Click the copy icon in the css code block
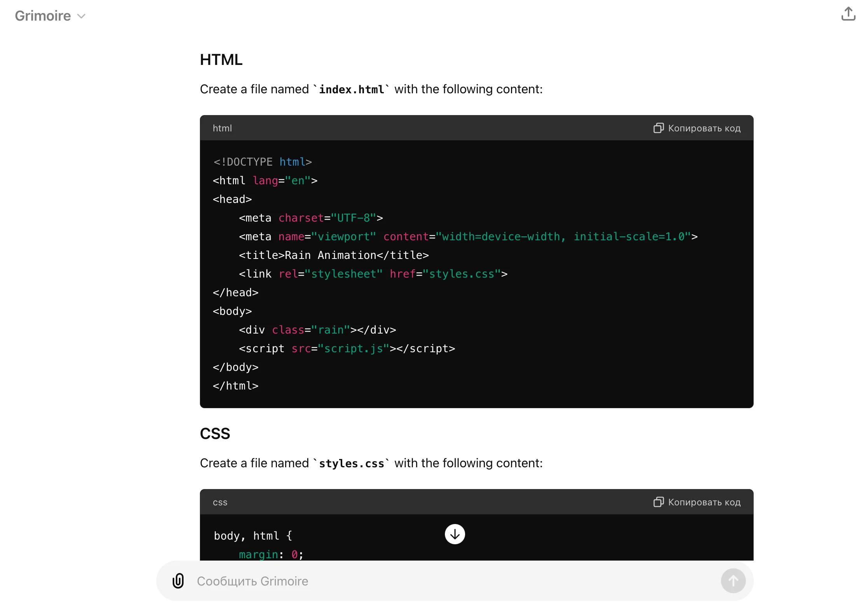This screenshot has width=868, height=608. pos(658,502)
